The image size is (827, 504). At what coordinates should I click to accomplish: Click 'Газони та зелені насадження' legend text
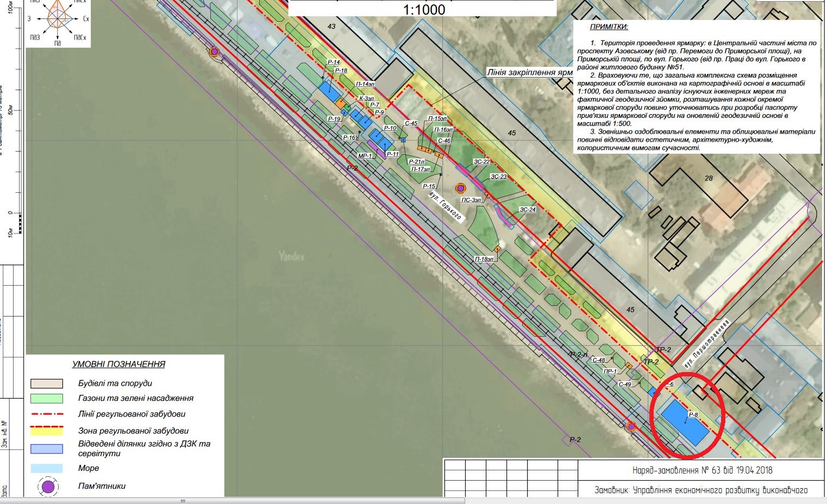coord(136,398)
